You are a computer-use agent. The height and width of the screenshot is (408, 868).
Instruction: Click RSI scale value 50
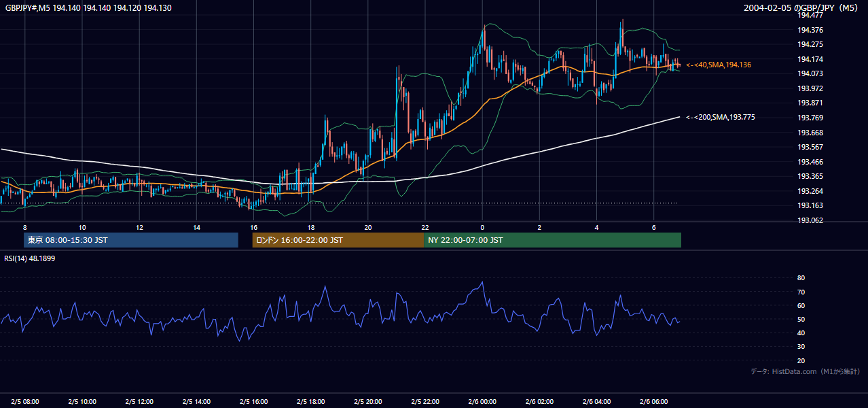click(x=801, y=319)
